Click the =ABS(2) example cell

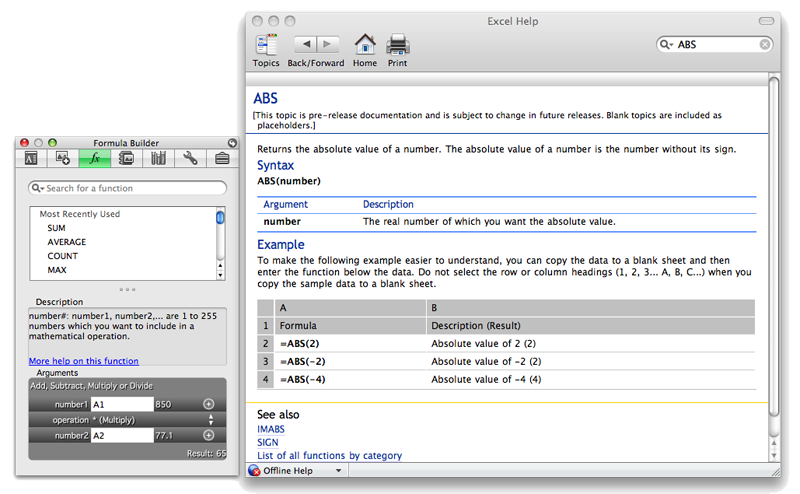click(350, 343)
